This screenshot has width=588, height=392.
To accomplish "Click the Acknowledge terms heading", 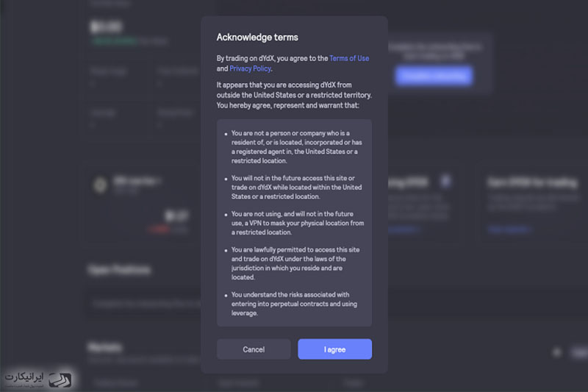I will click(x=257, y=37).
